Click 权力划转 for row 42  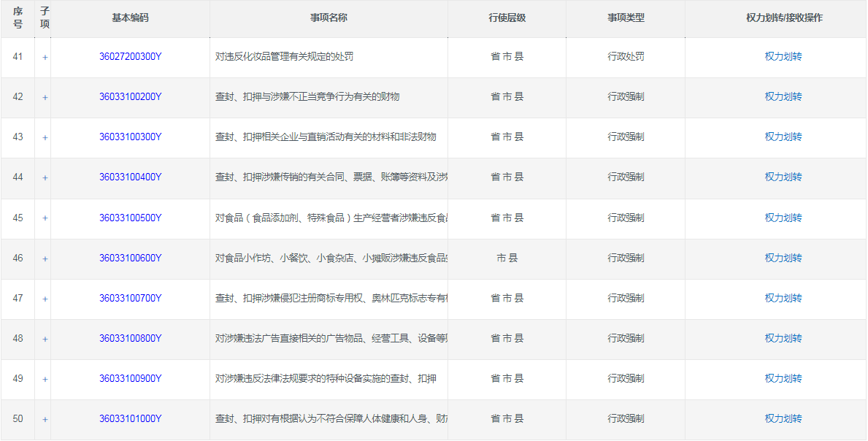pyautogui.click(x=783, y=96)
